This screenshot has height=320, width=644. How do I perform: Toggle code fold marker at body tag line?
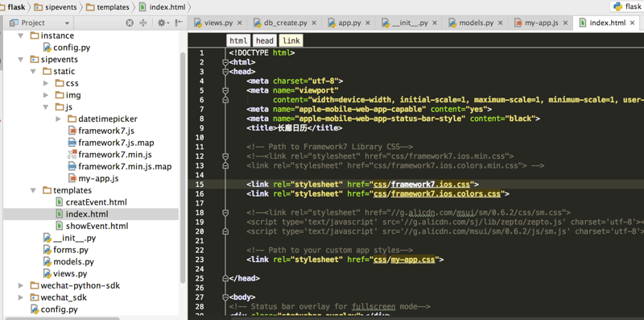coord(225,297)
